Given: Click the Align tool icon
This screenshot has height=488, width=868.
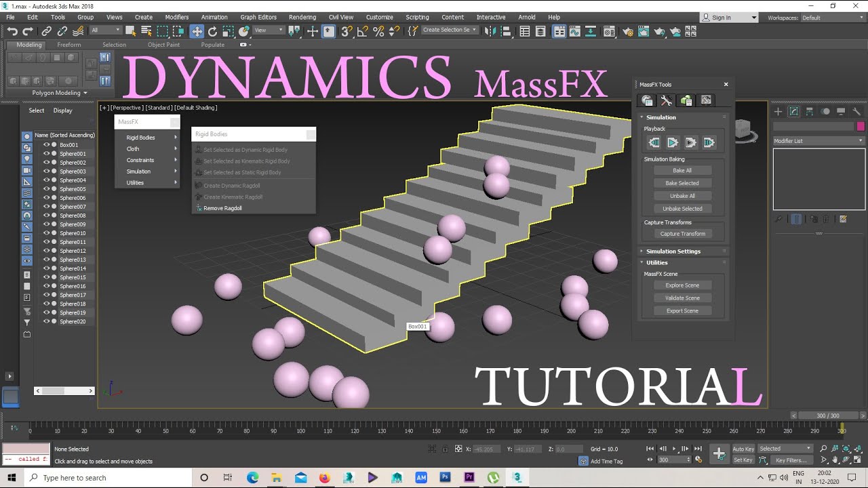Looking at the screenshot, I should click(506, 31).
